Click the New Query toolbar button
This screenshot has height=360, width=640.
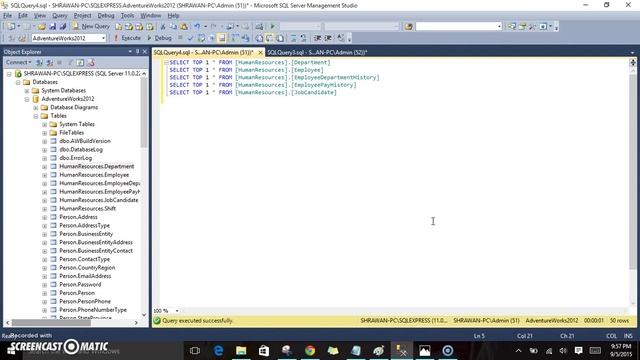(x=91, y=26)
